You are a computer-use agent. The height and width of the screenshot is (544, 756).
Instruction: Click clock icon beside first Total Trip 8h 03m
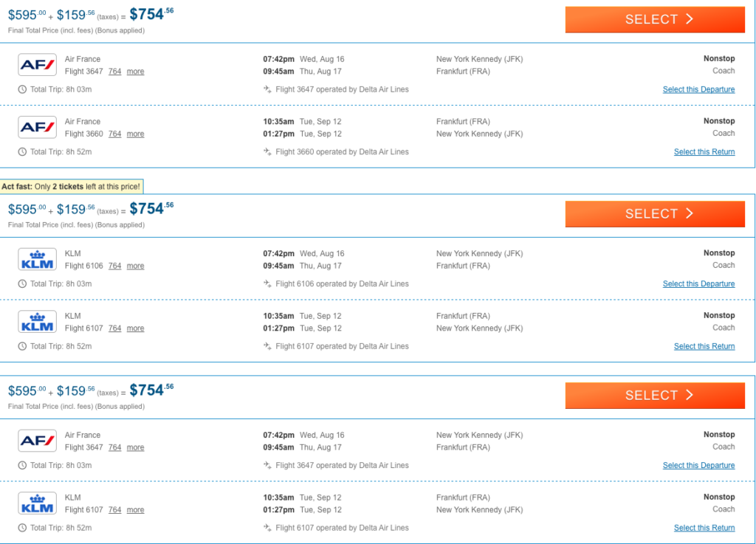(x=22, y=89)
